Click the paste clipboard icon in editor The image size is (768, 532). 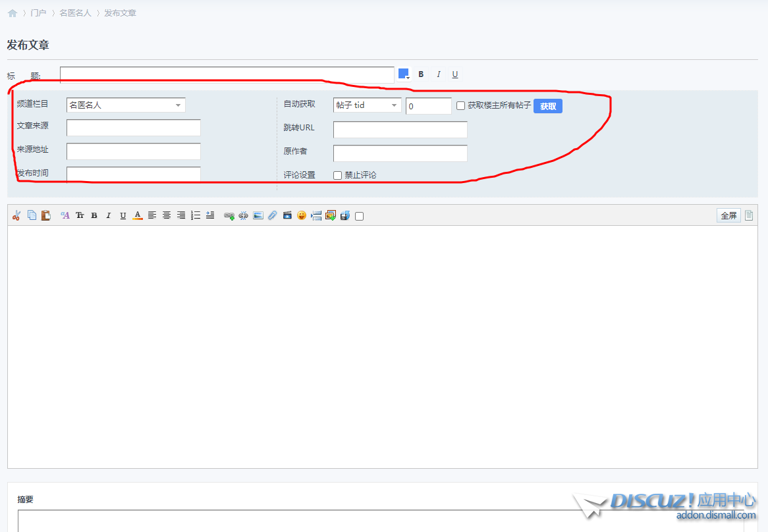pos(45,215)
